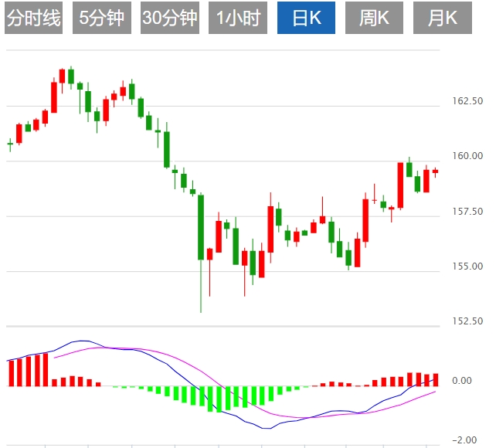Viewport: 496px width, 448px height.
Task: Click the 160.00 price axis label
Action: point(467,156)
